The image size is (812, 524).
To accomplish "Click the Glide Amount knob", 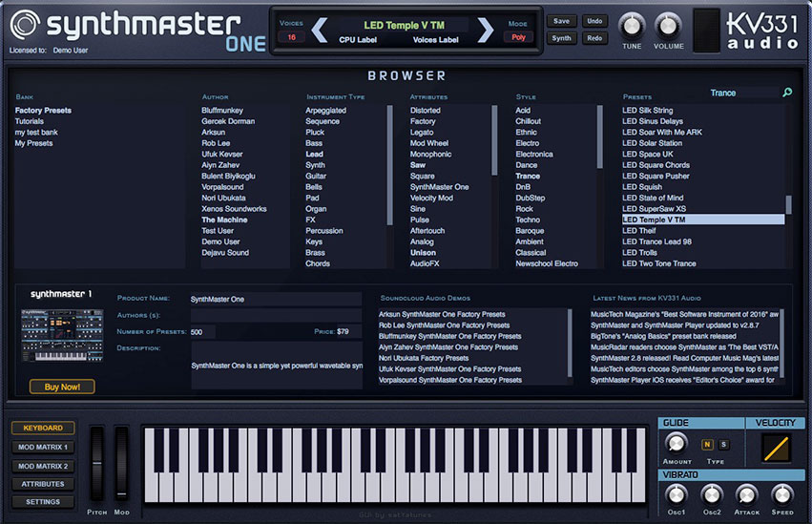I will tap(677, 443).
